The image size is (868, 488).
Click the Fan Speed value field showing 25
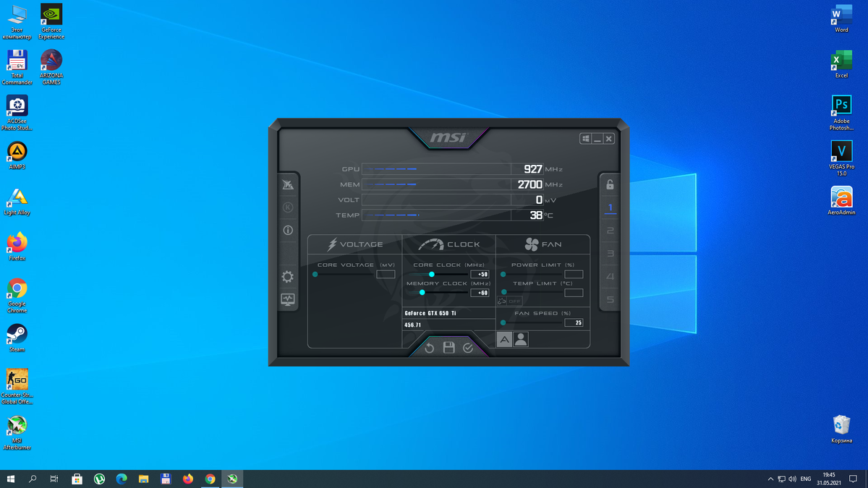tap(574, 322)
